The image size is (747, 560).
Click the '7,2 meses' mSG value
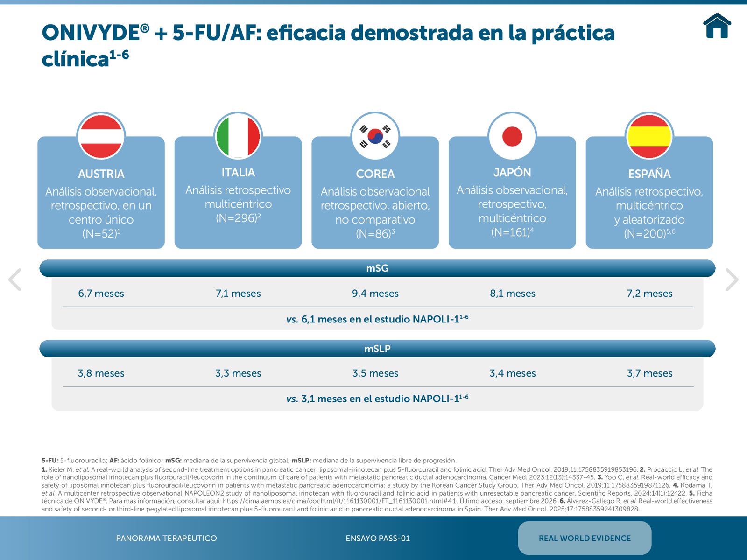point(649,294)
